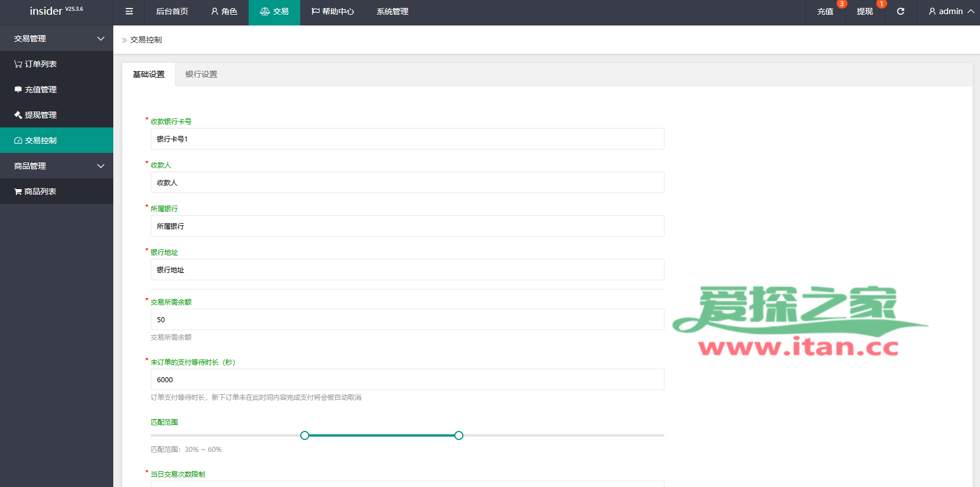Select 交易控制 in the sidebar
The height and width of the screenshot is (487, 980).
[40, 140]
